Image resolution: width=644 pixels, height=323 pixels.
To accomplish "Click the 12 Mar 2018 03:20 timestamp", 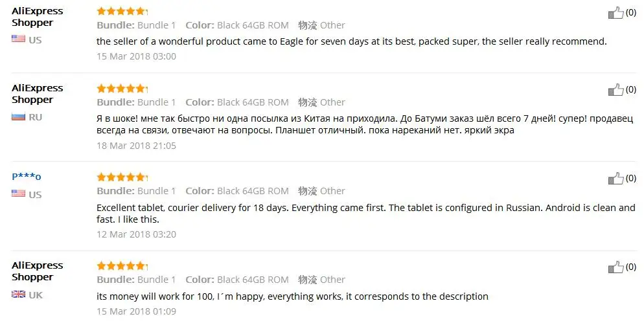I will click(x=136, y=234).
